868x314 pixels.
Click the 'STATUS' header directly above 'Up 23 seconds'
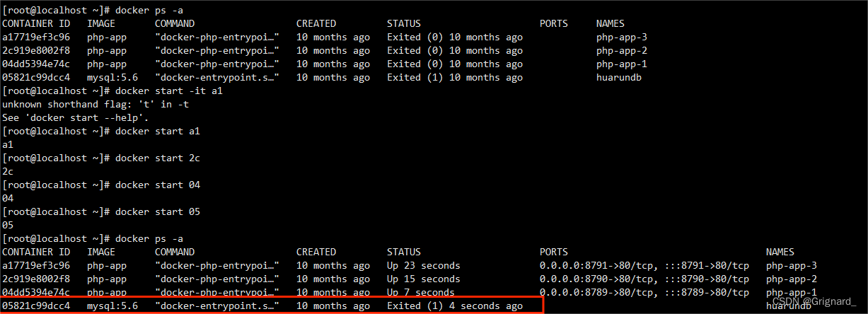click(404, 252)
